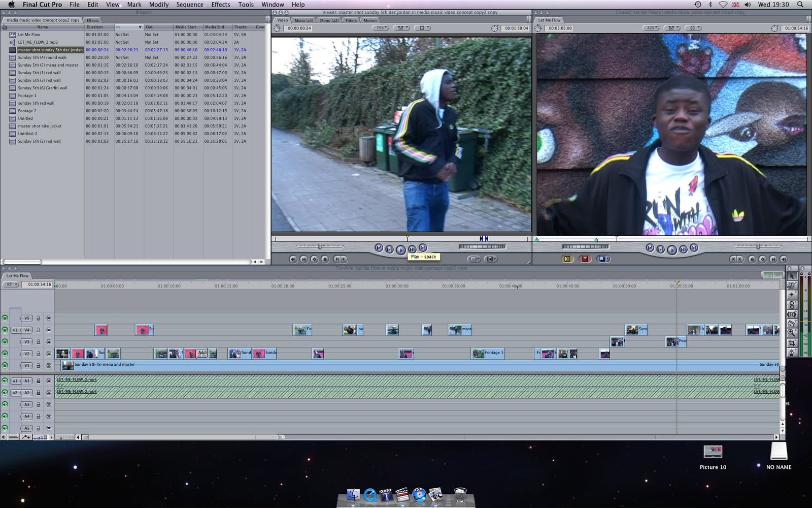Click a1 source control button
The width and height of the screenshot is (812, 508).
(15, 381)
